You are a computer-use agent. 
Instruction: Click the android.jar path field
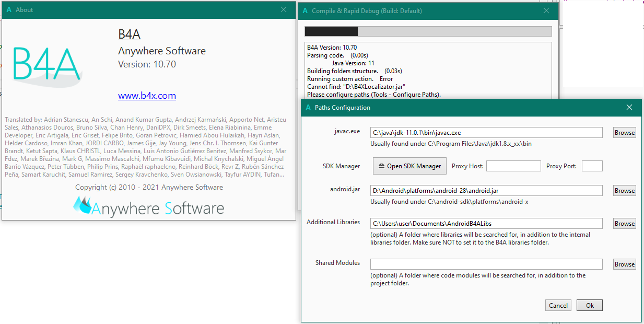(486, 191)
